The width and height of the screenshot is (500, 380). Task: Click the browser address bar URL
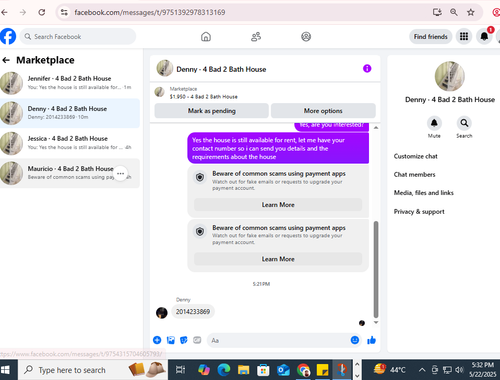point(150,12)
